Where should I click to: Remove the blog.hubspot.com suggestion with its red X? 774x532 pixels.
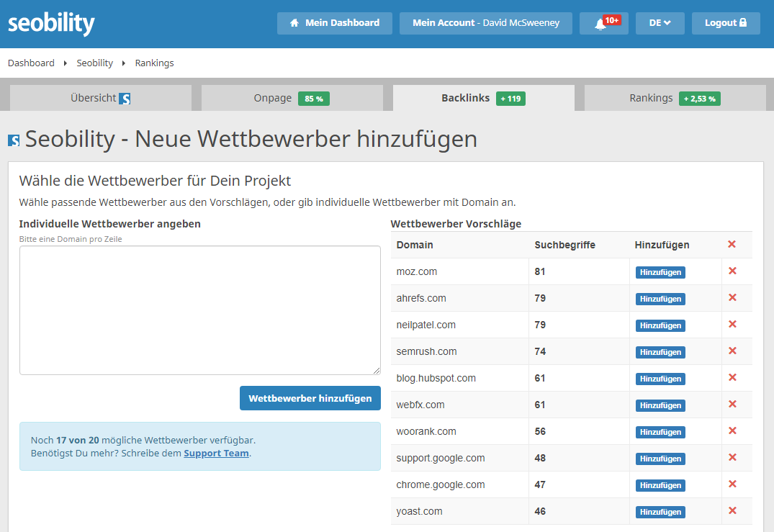tap(732, 377)
